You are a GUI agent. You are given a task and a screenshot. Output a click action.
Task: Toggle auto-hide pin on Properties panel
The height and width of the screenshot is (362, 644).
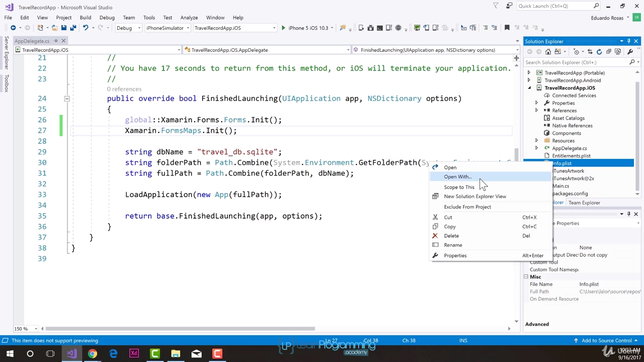click(x=628, y=214)
